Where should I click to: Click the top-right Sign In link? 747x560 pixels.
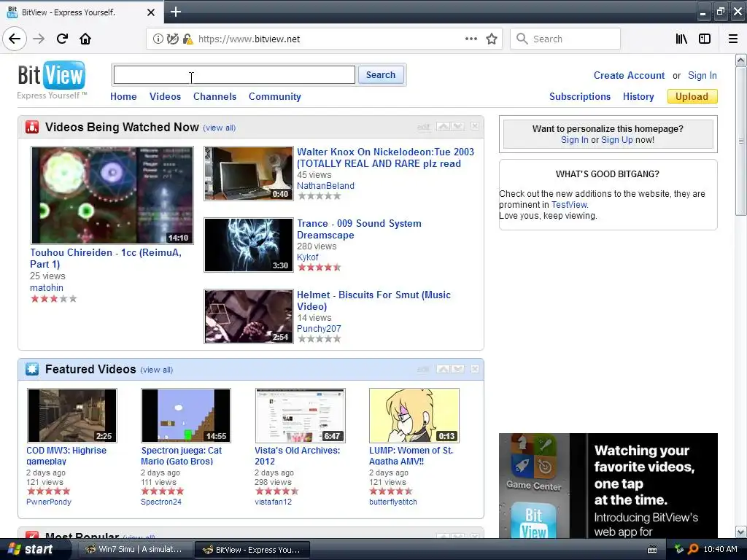tap(702, 75)
